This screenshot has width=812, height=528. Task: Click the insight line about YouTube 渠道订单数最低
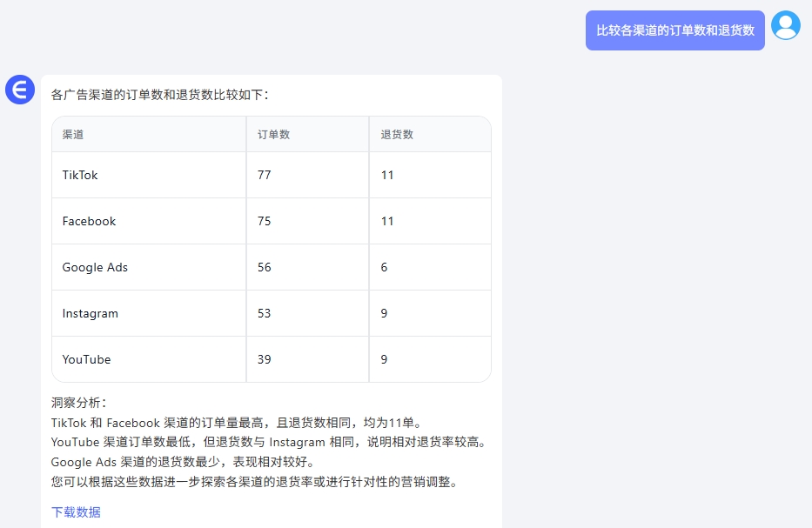click(x=269, y=442)
